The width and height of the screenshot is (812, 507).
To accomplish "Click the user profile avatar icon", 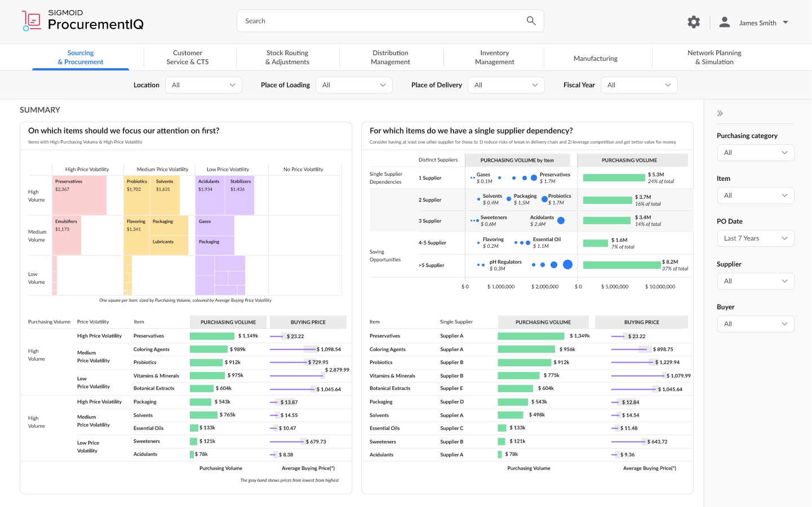I will click(725, 22).
